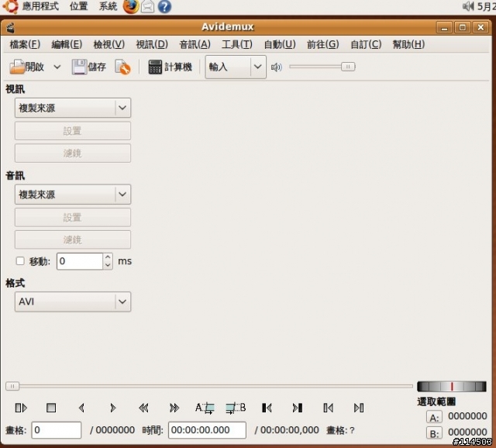
Task: Open the 檔案(F) menu
Action: coord(25,44)
